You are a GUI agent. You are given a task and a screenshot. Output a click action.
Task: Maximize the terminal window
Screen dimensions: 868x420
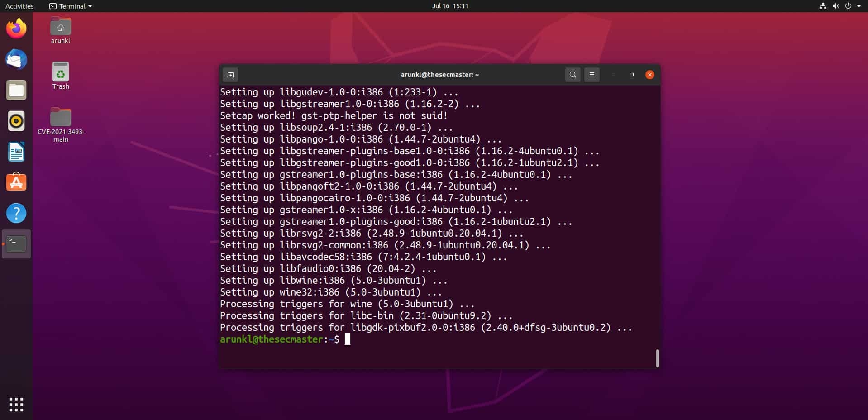pos(632,75)
